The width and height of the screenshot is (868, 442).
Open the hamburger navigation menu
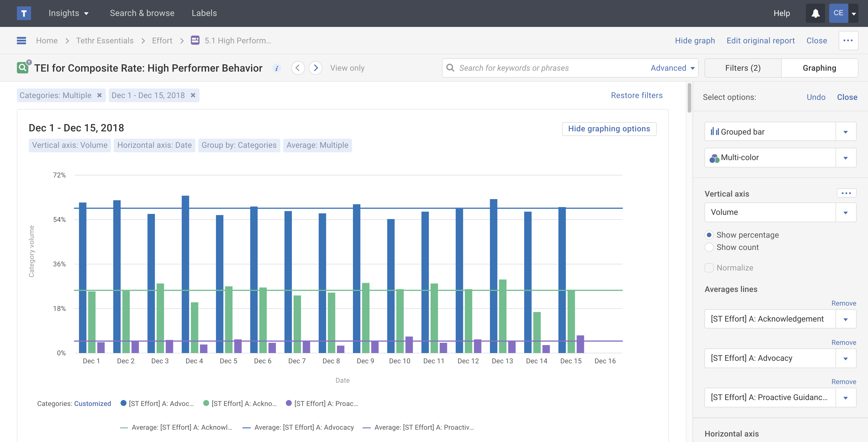point(21,40)
